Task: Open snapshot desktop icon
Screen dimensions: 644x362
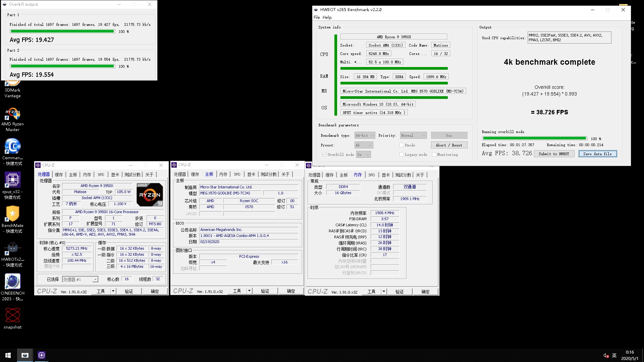Action: tap(12, 318)
